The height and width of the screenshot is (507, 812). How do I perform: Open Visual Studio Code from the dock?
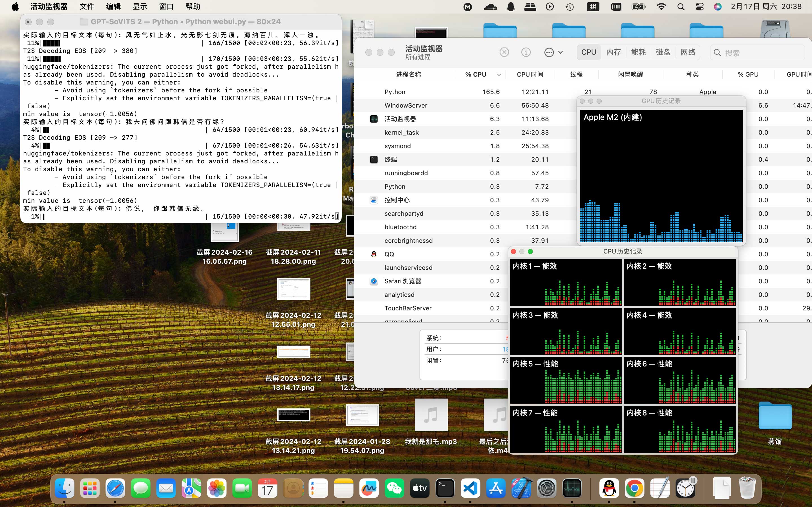coord(470,488)
